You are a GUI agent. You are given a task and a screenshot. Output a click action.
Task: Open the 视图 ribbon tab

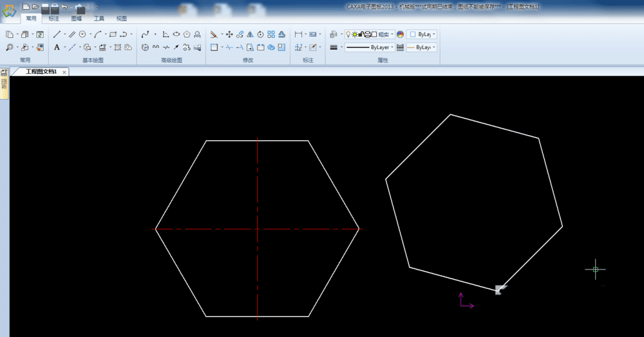(x=122, y=19)
